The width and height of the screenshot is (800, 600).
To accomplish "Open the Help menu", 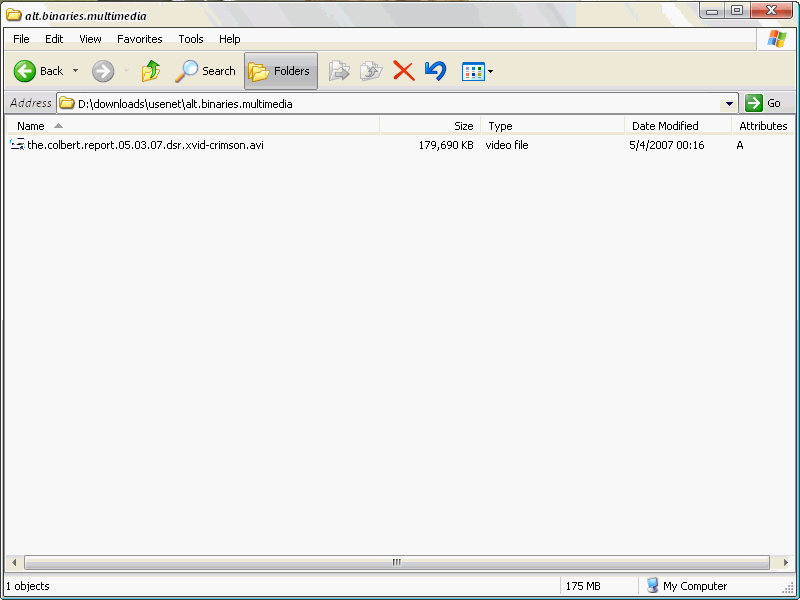I will click(230, 39).
